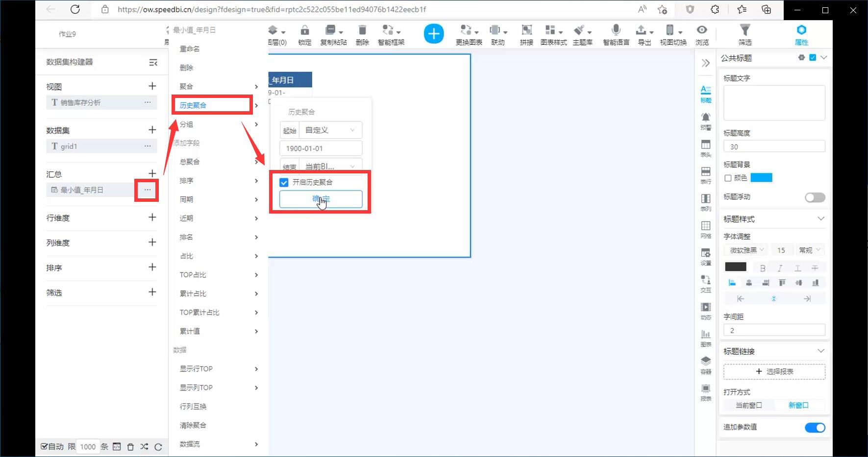Open the 分组 submenu
This screenshot has width=868, height=457.
click(x=218, y=124)
